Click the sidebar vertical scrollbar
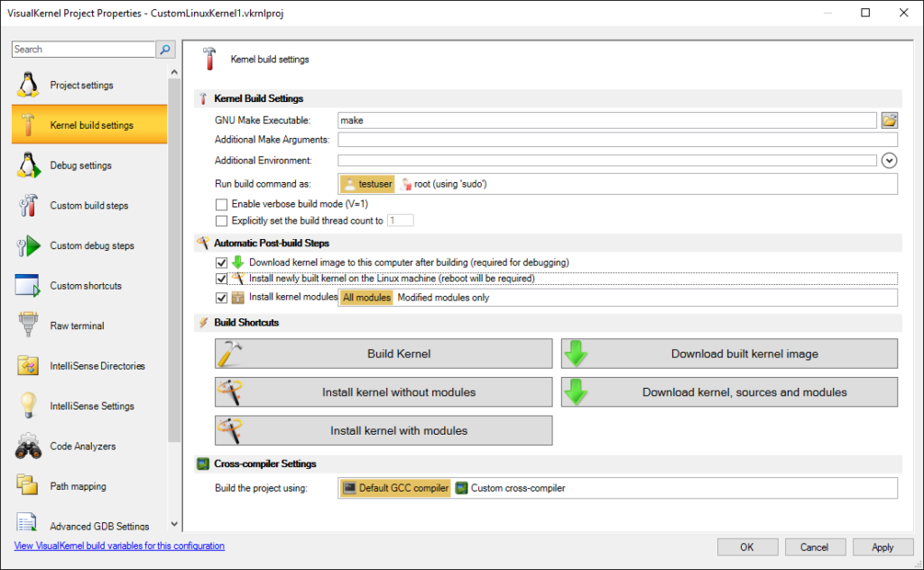Viewport: 924px width, 570px height. [x=174, y=271]
